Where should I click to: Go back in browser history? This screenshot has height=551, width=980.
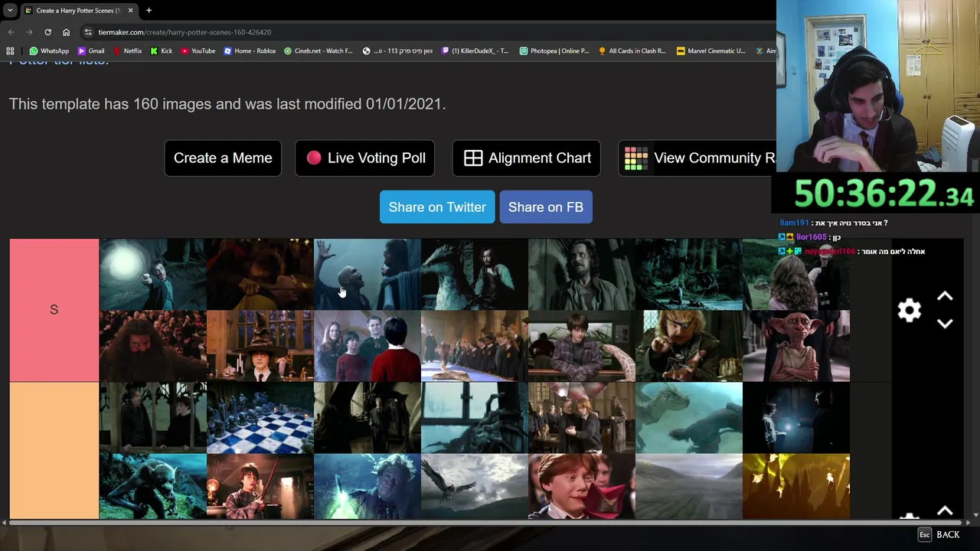coord(11,32)
